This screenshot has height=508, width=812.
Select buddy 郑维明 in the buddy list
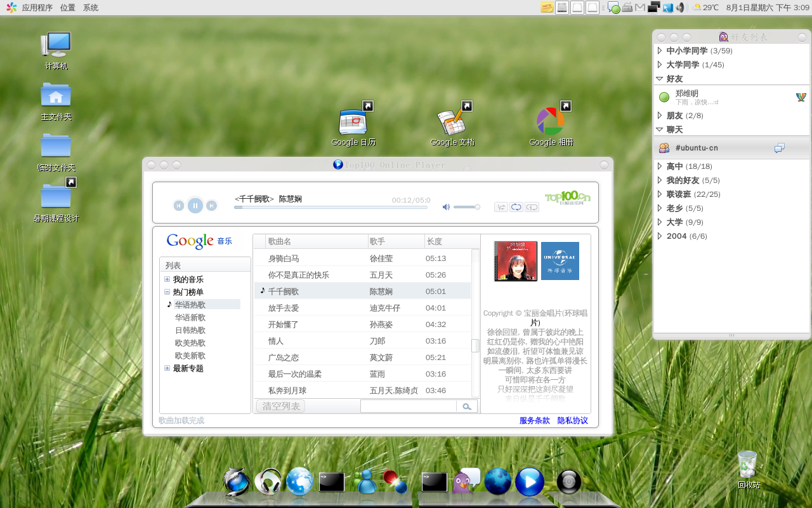[x=732, y=97]
